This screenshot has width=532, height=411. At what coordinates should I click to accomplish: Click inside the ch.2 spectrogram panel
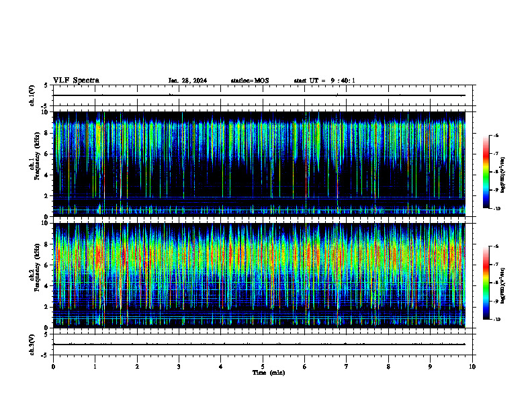coord(259,275)
